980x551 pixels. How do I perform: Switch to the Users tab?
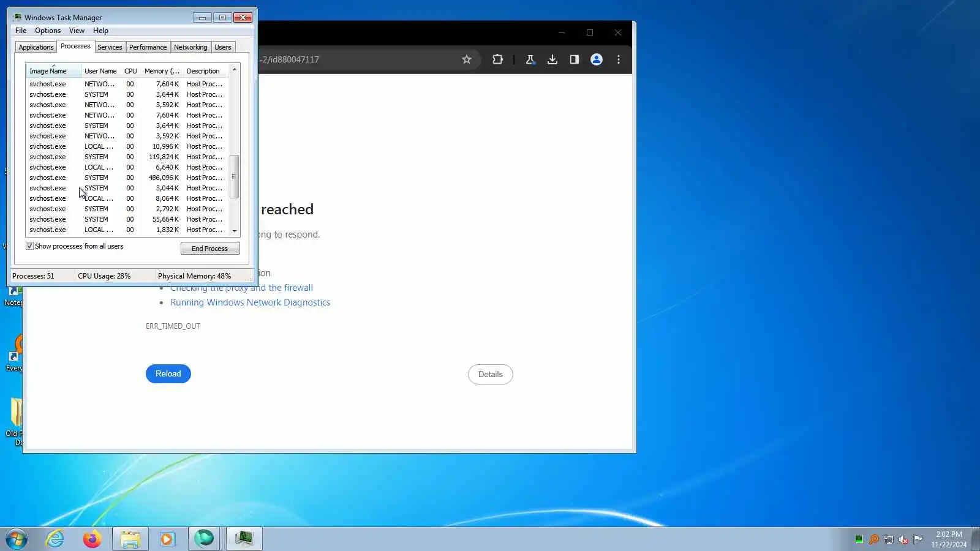(223, 47)
